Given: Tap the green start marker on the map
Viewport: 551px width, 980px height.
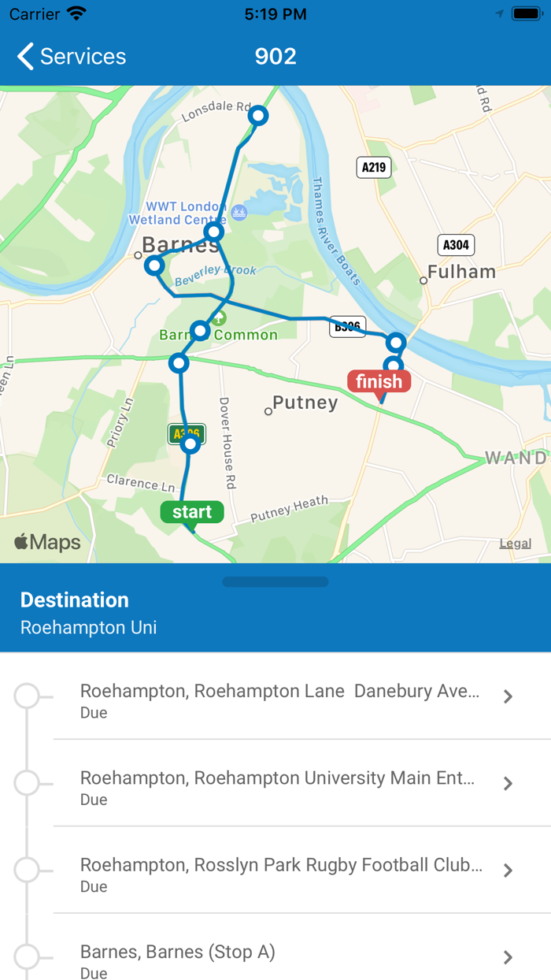Looking at the screenshot, I should (x=191, y=512).
